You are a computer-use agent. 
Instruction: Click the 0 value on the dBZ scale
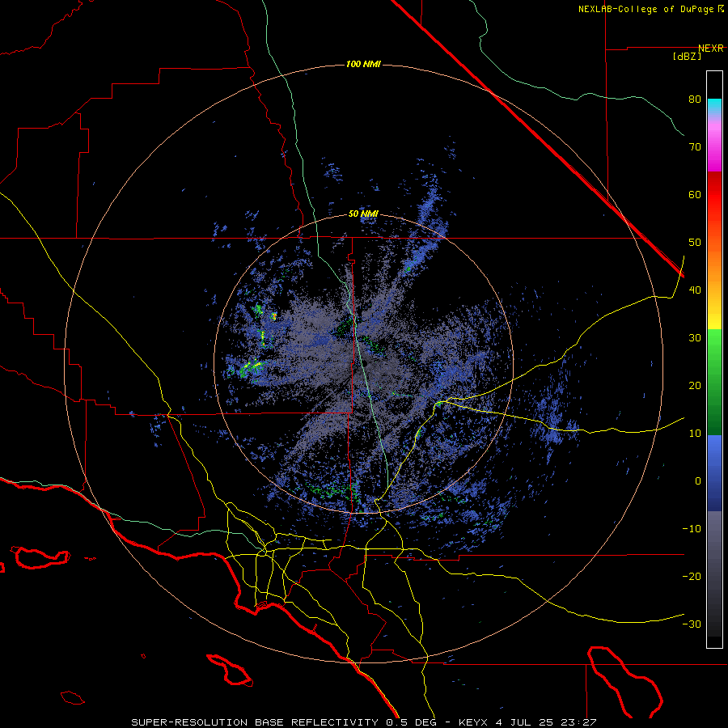click(x=698, y=481)
